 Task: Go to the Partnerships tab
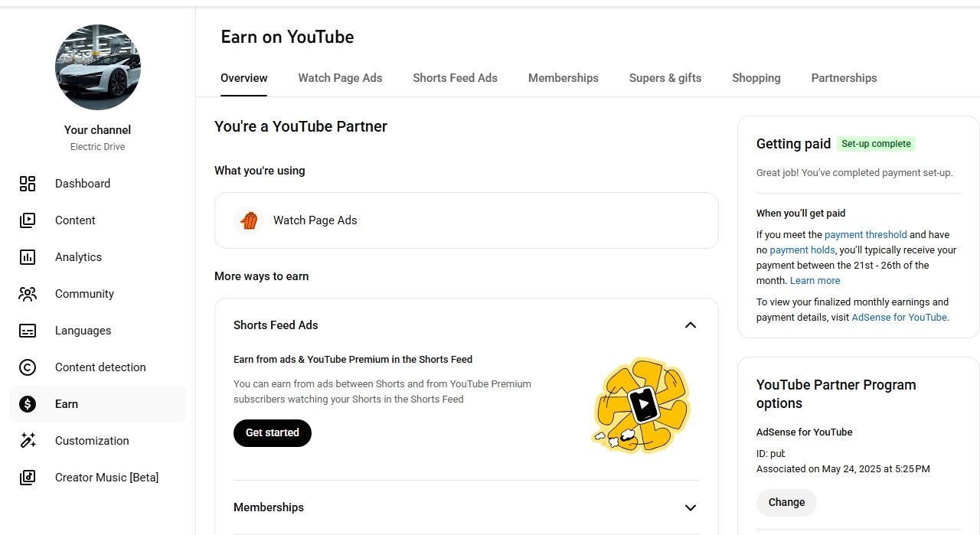coord(844,78)
